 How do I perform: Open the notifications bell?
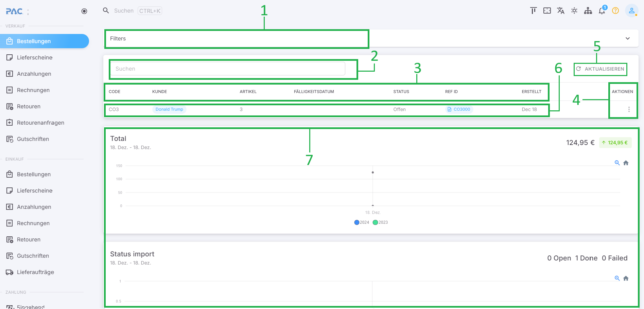pos(602,11)
